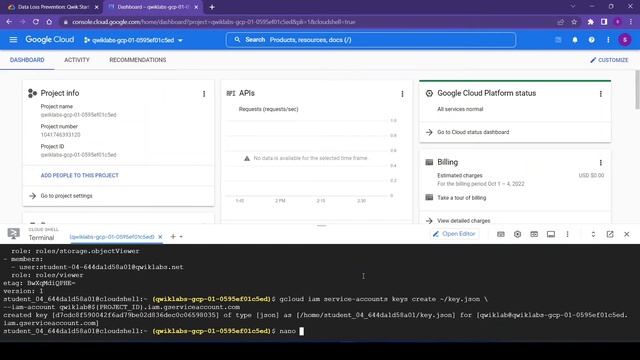
Task: Go back in browser
Action: point(9,22)
